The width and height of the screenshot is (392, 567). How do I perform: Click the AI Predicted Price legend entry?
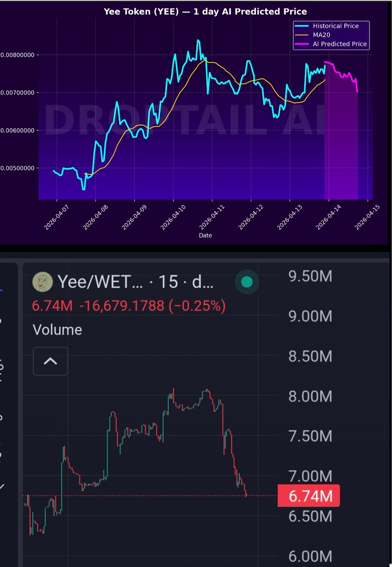[331, 44]
